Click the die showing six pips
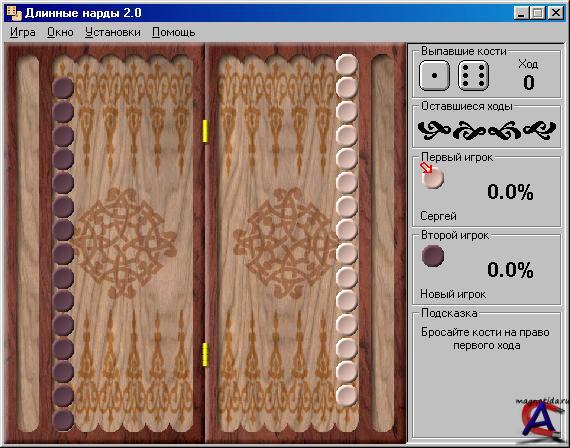This screenshot has width=570, height=448. (473, 76)
